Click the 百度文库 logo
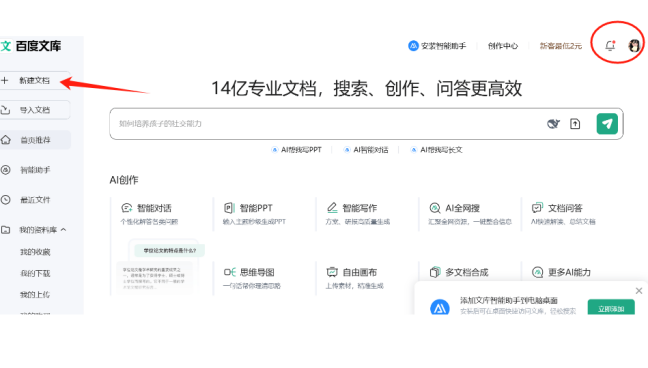The width and height of the screenshot is (648, 368). pyautogui.click(x=31, y=46)
